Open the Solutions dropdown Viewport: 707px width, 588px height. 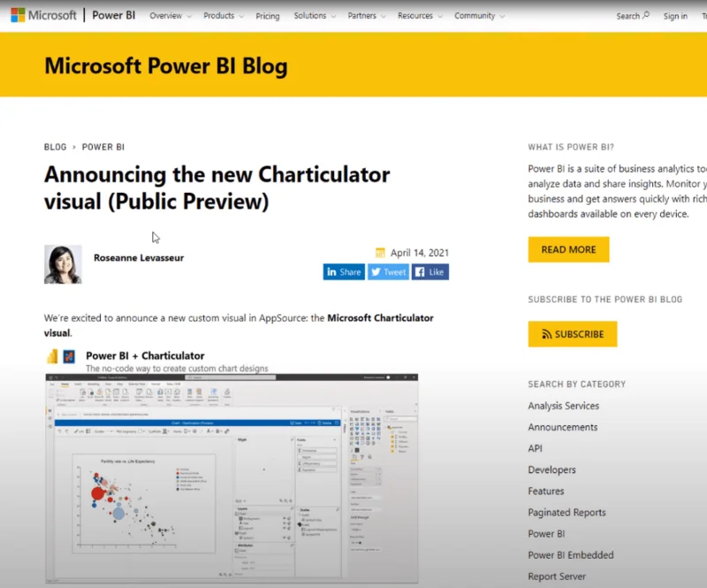[x=315, y=16]
